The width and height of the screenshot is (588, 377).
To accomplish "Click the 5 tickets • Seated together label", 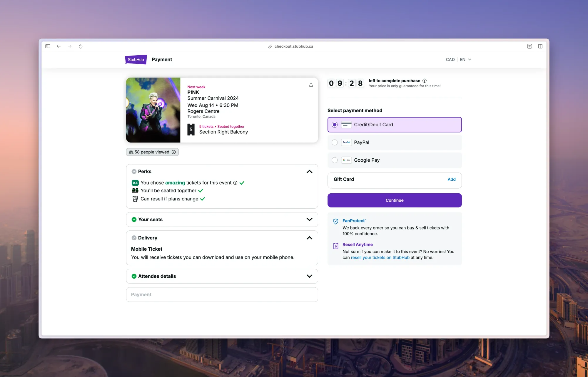I will [x=222, y=127].
